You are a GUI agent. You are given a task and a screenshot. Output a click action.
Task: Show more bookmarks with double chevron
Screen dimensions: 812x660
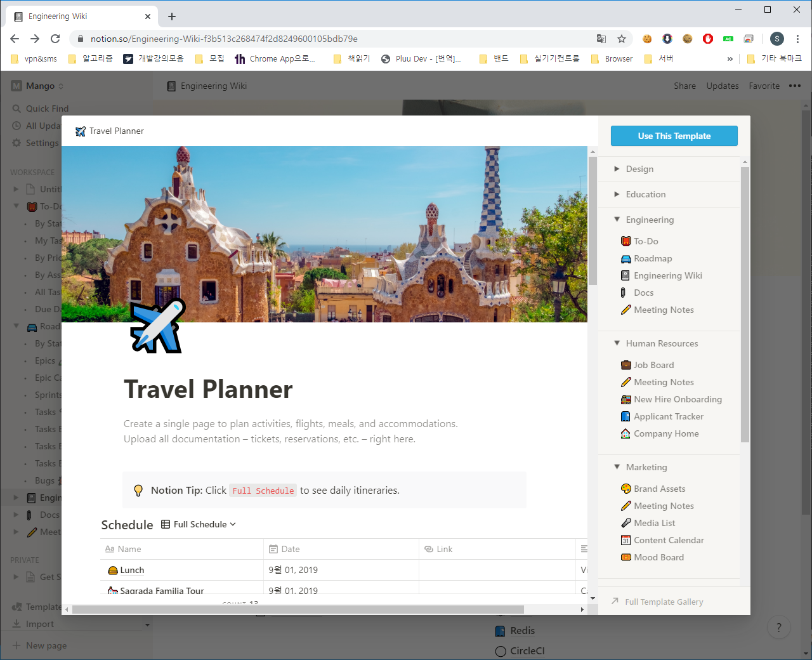coord(730,59)
